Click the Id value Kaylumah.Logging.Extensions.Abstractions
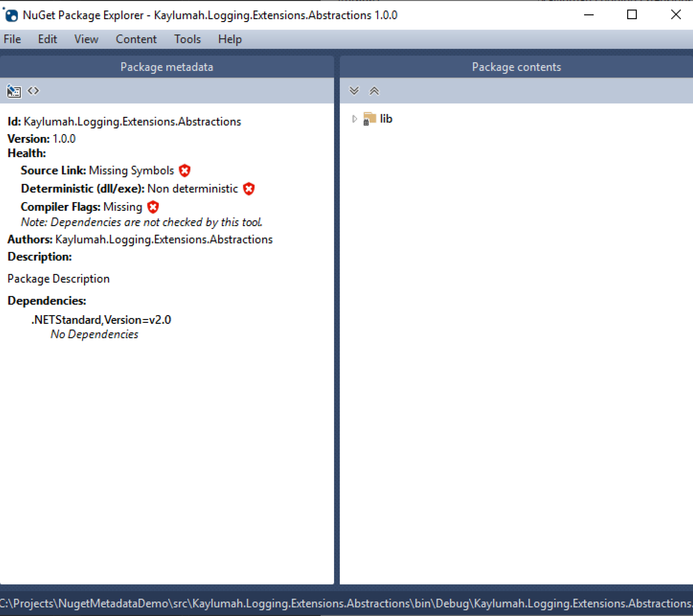 132,122
